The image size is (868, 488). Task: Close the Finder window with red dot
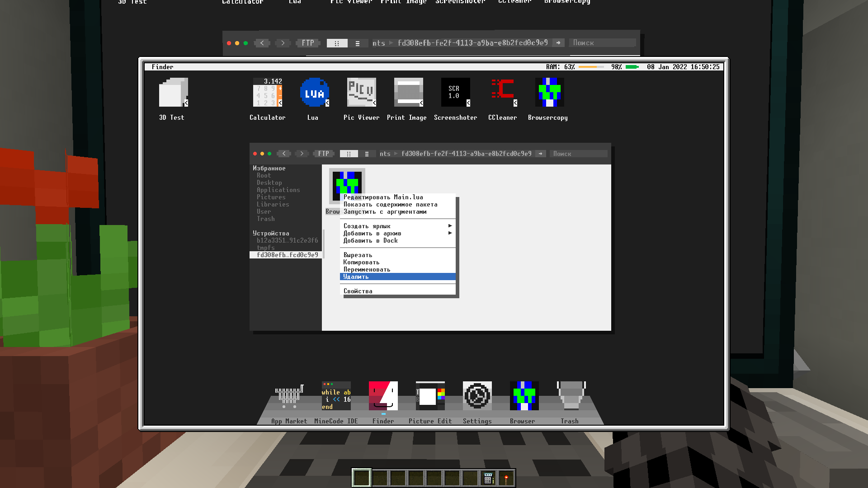[255, 154]
